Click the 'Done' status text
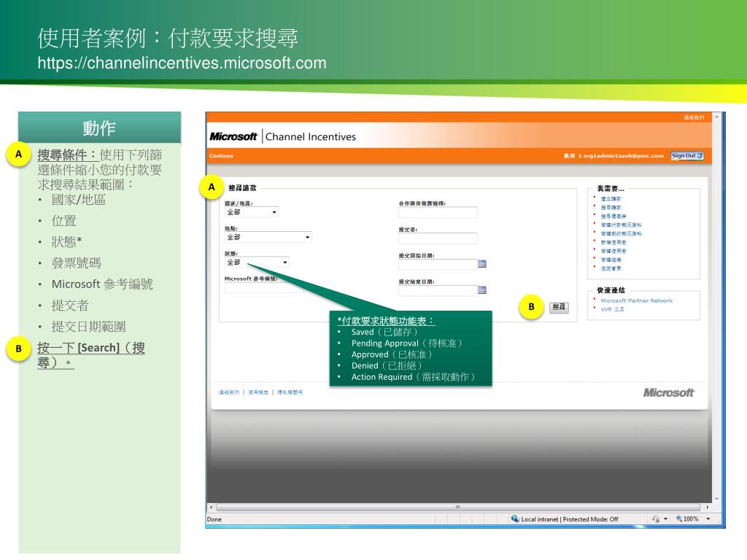747x560 pixels. click(214, 519)
